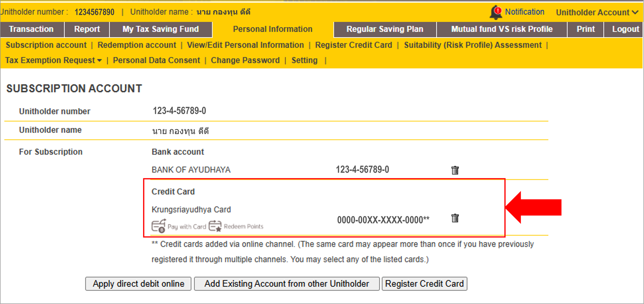
Task: Go to Suitability (Risk Profile) Assessment
Action: 473,45
